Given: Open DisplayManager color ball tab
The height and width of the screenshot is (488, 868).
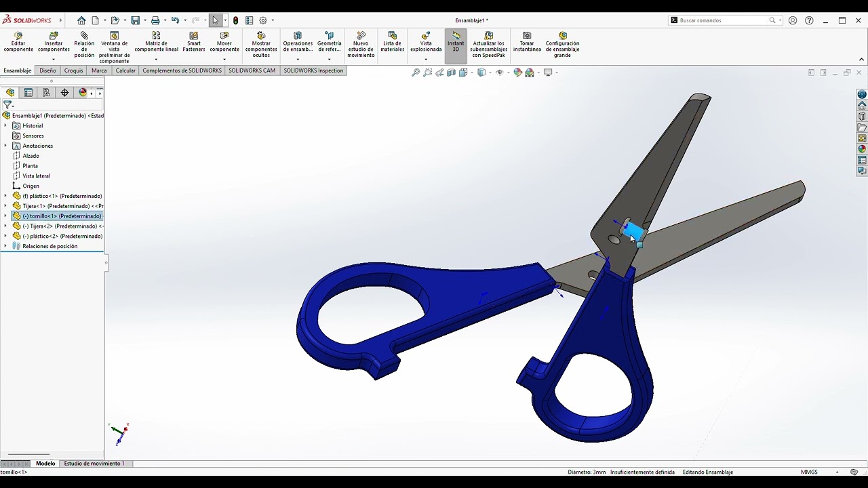Looking at the screenshot, I should [83, 93].
